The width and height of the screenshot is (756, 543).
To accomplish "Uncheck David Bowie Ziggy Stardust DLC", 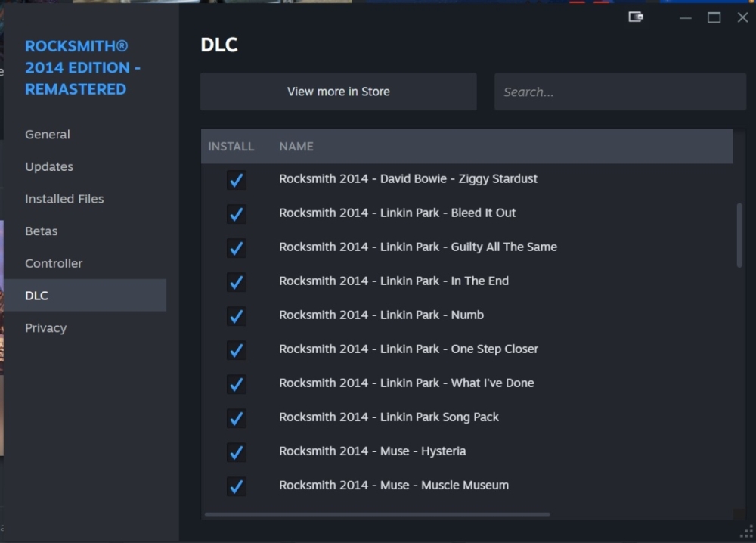I will pos(236,180).
